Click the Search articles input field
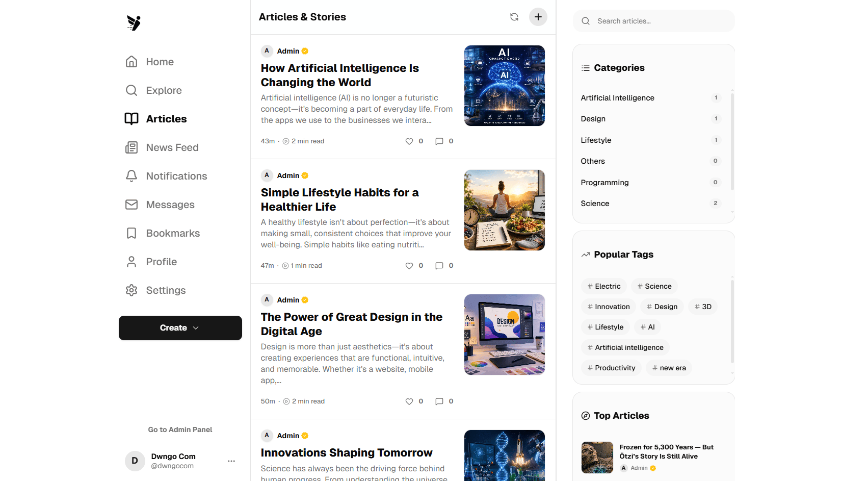The height and width of the screenshot is (481, 868). (654, 21)
